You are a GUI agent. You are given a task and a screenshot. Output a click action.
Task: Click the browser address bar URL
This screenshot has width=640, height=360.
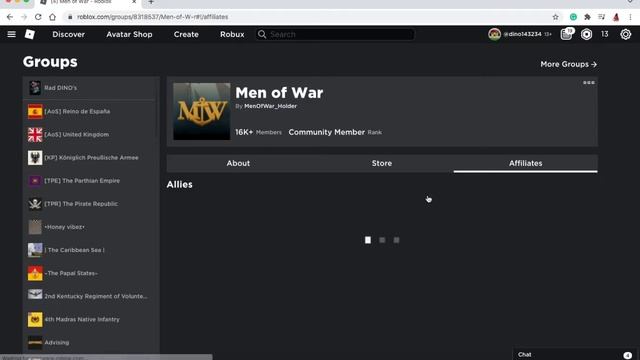tap(153, 17)
